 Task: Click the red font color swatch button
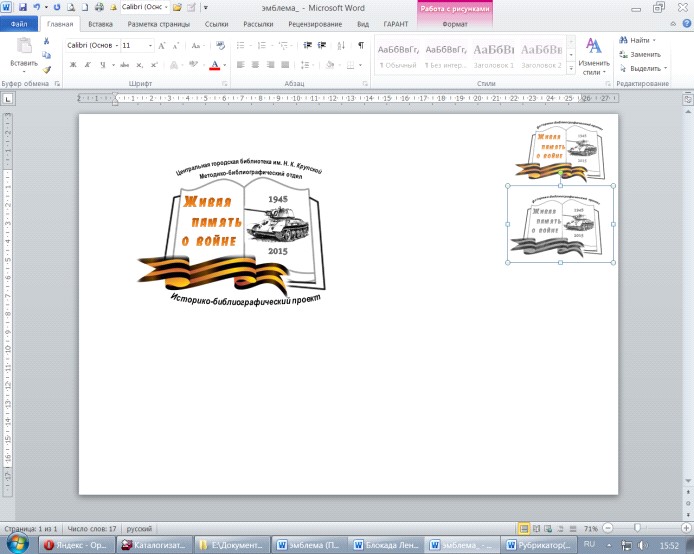click(215, 65)
